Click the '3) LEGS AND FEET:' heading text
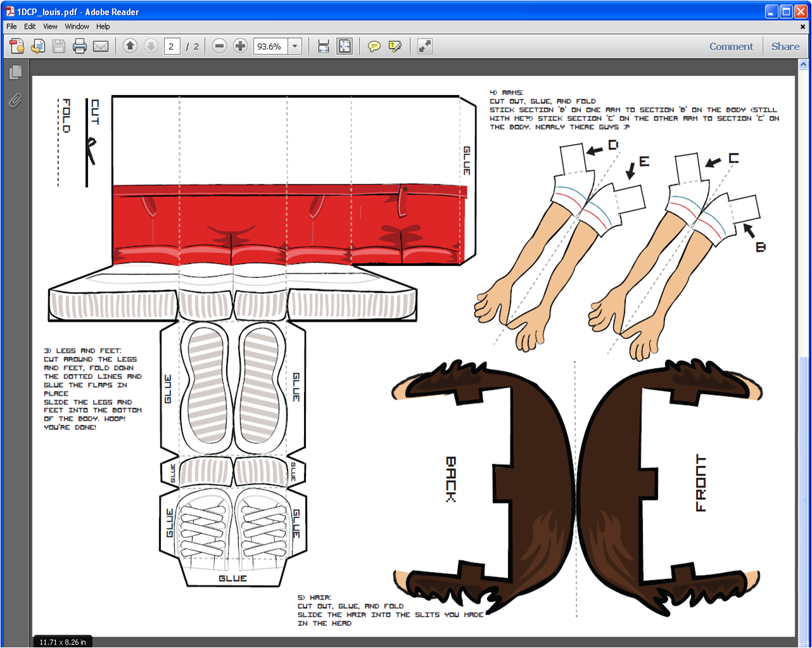This screenshot has height=648, width=812. [82, 350]
